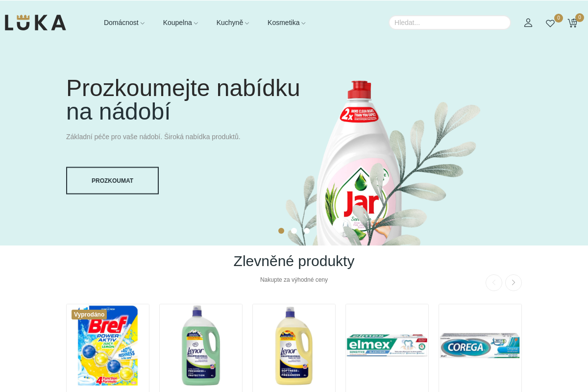
Task: Click the Zlevněné produkty heading
Action: click(x=294, y=261)
